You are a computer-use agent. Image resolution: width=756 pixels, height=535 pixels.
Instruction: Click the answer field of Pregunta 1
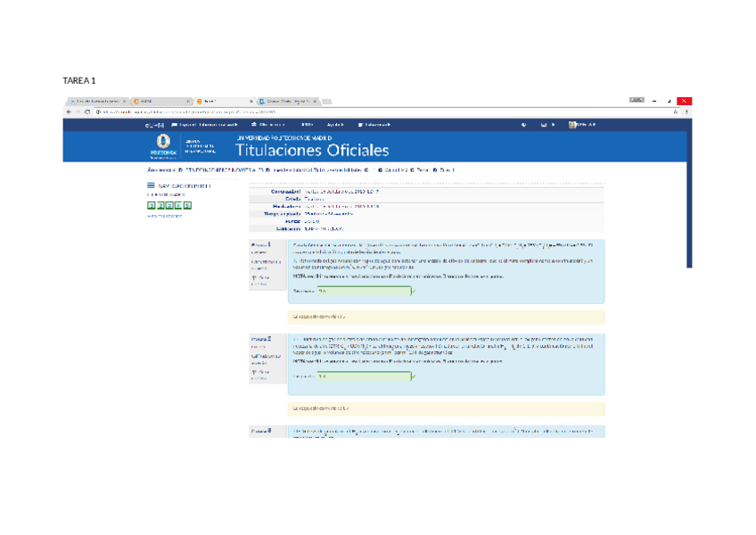click(364, 291)
